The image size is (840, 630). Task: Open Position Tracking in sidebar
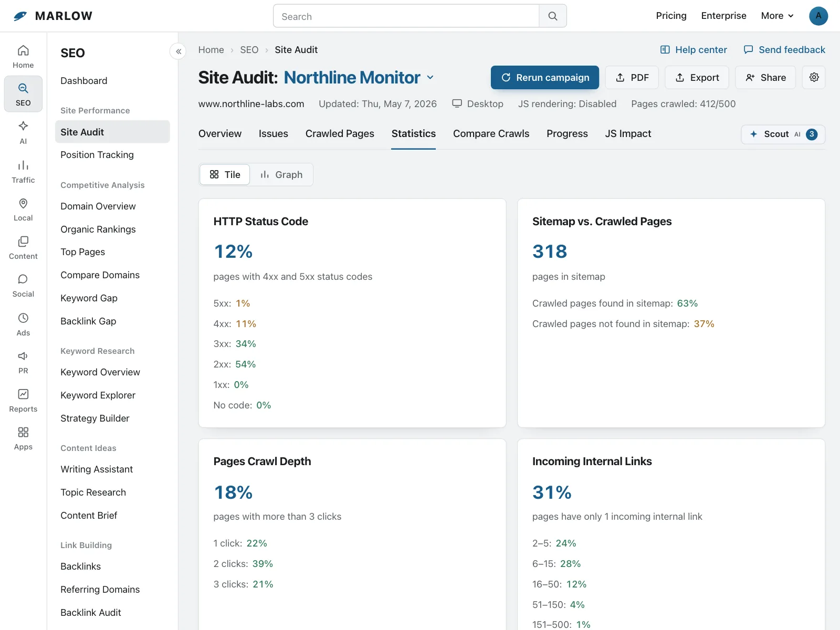[112, 155]
